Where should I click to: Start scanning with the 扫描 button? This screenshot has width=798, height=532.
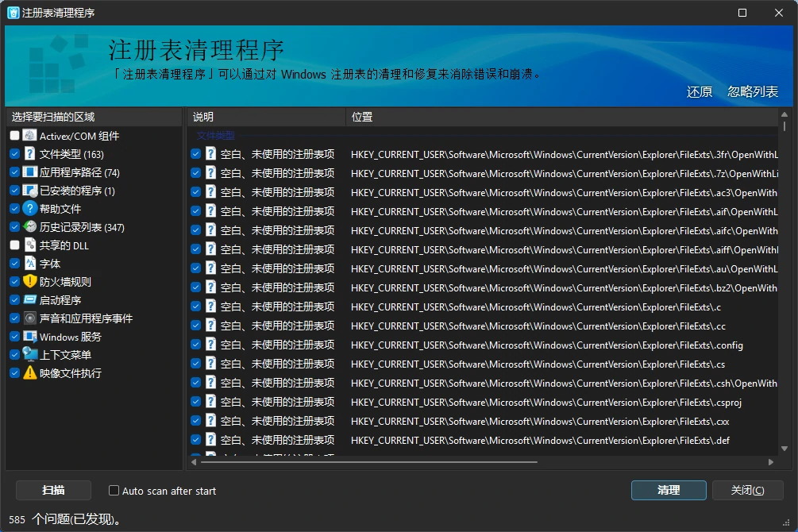(x=53, y=490)
